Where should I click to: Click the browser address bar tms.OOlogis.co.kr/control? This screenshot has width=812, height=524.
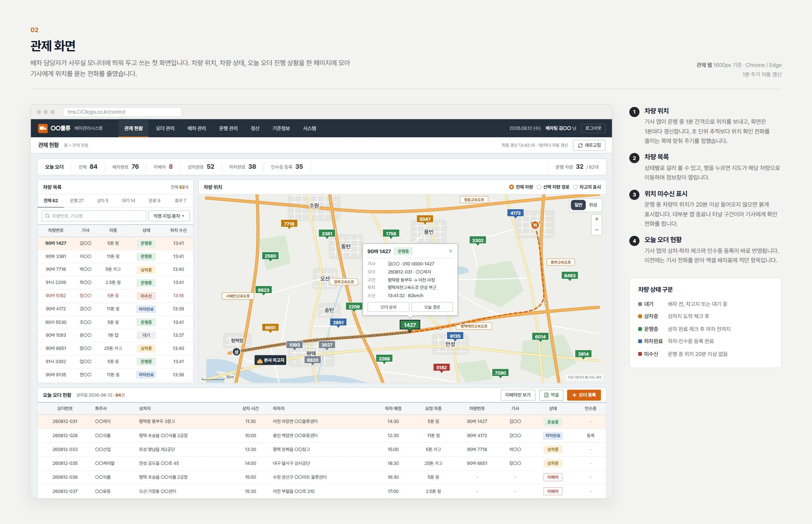coord(122,112)
